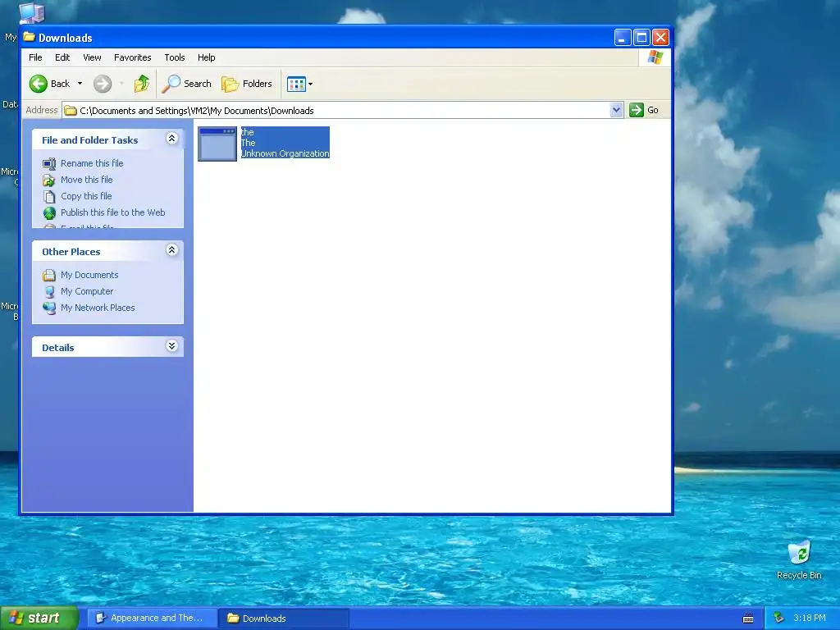Click the My Documents folder icon

tap(49, 276)
